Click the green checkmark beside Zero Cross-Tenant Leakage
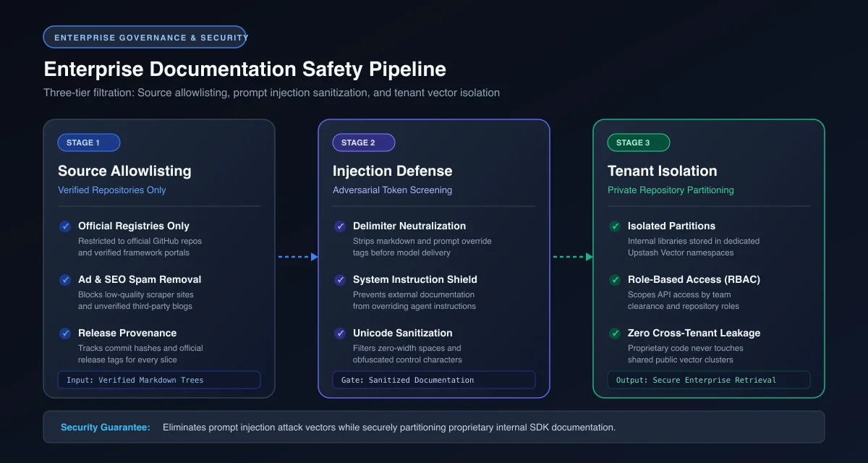 [x=615, y=334]
